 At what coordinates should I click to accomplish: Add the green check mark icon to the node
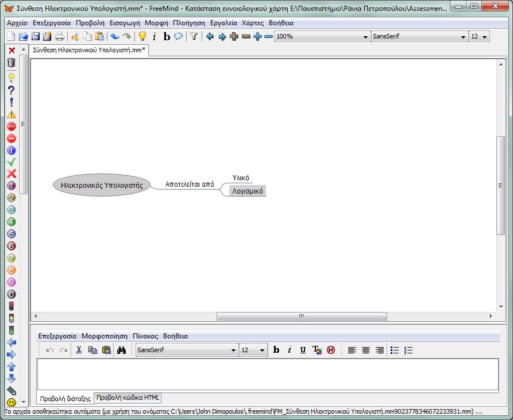11,162
